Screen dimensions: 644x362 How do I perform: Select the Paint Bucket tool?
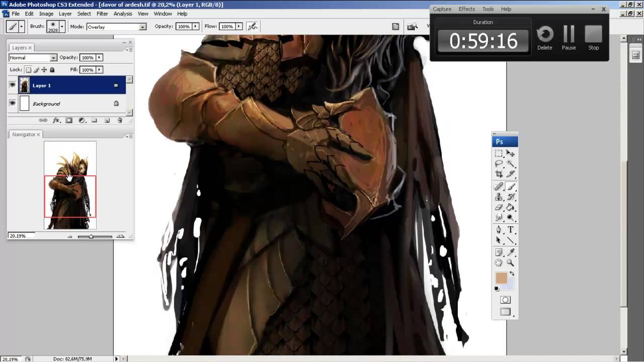pyautogui.click(x=511, y=207)
